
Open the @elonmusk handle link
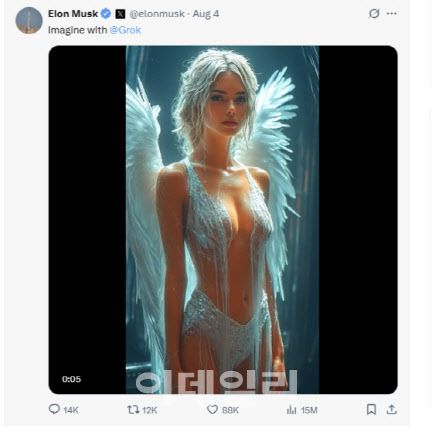pyautogui.click(x=157, y=14)
